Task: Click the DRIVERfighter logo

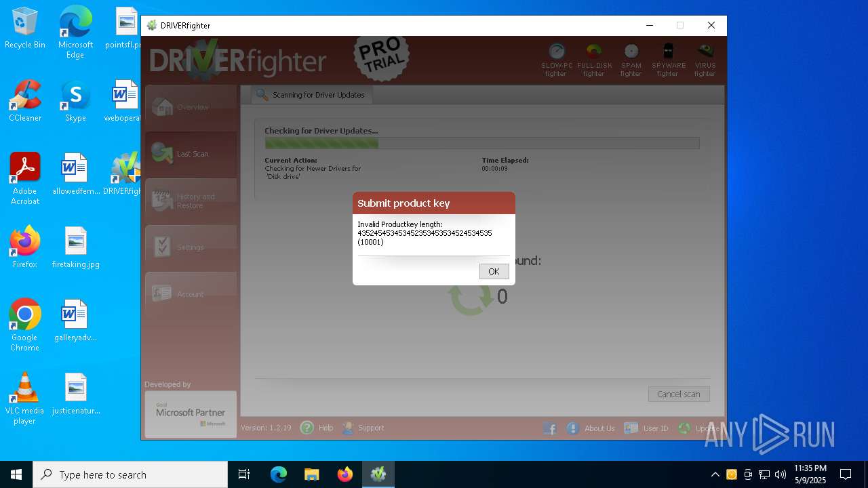Action: 238,59
